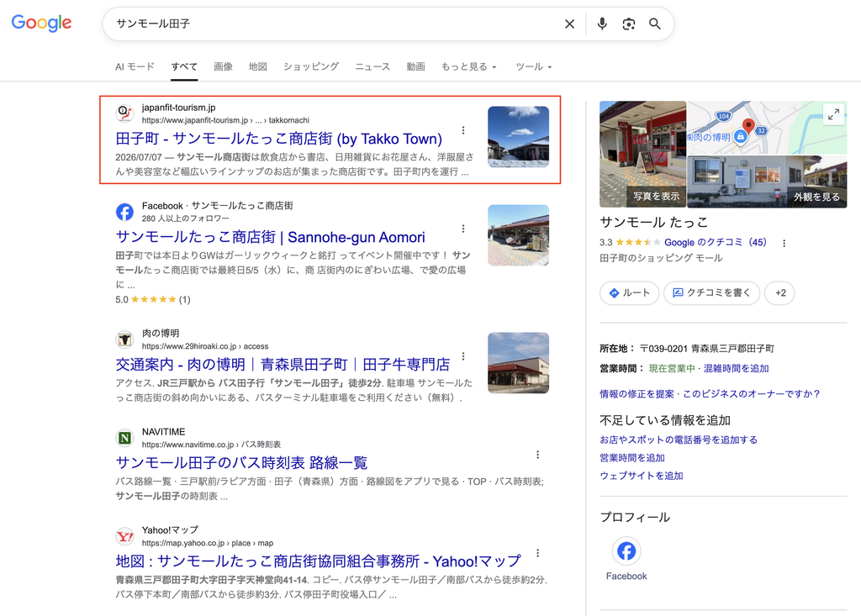Screen dimensions: 861x616
Task: Open the map thumbnail in knowledge panel
Action: coord(767,128)
